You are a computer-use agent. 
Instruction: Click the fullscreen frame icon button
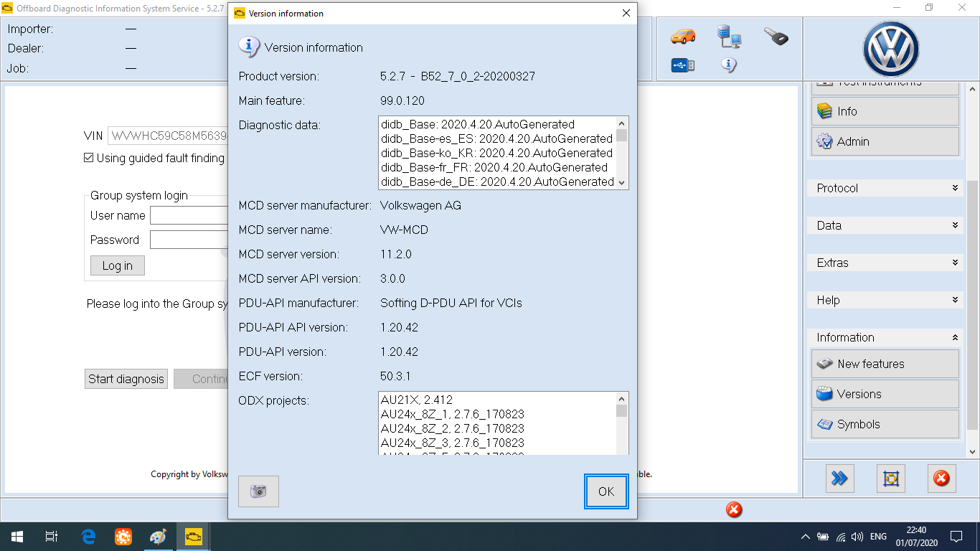pyautogui.click(x=891, y=479)
